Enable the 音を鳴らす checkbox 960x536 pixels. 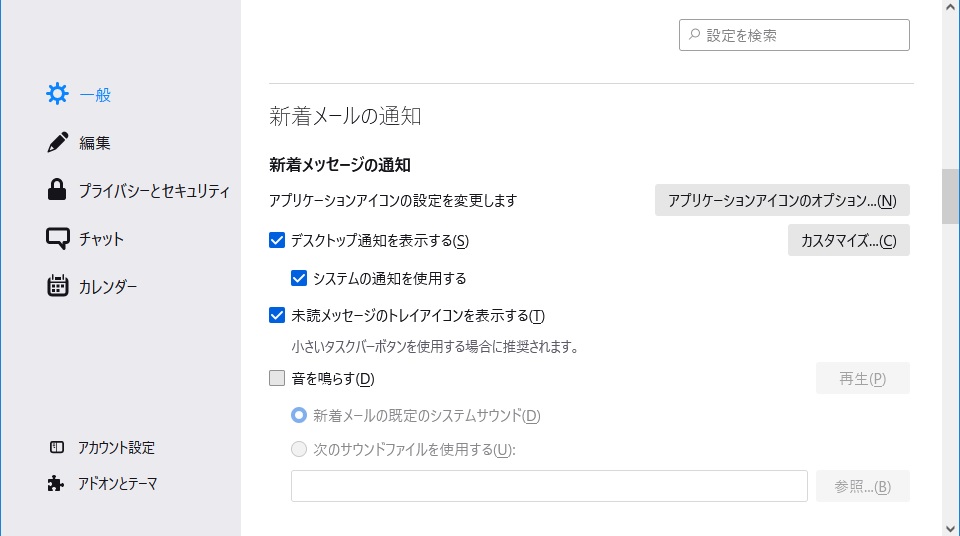[278, 379]
